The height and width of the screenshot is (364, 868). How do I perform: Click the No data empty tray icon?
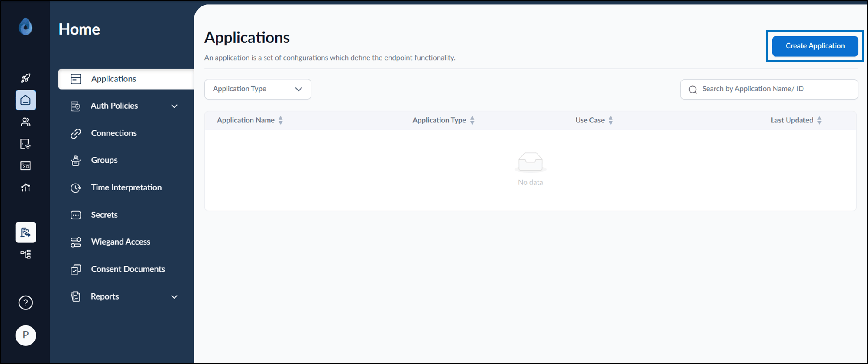point(531,162)
